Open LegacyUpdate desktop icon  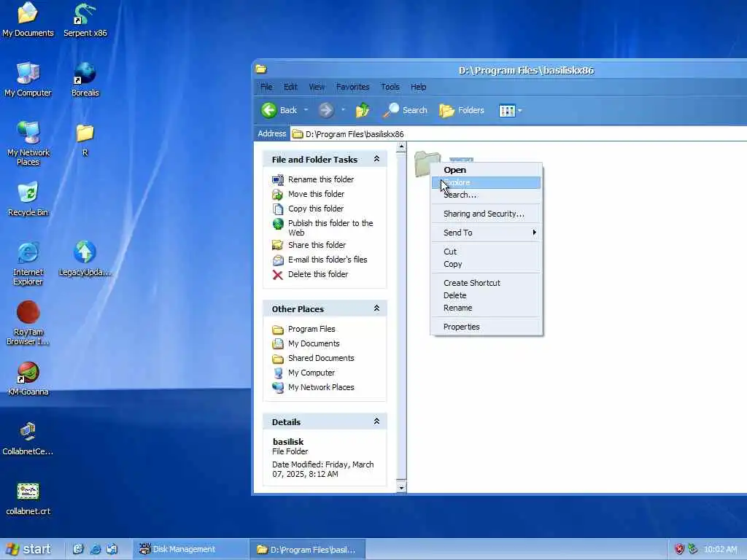85,259
